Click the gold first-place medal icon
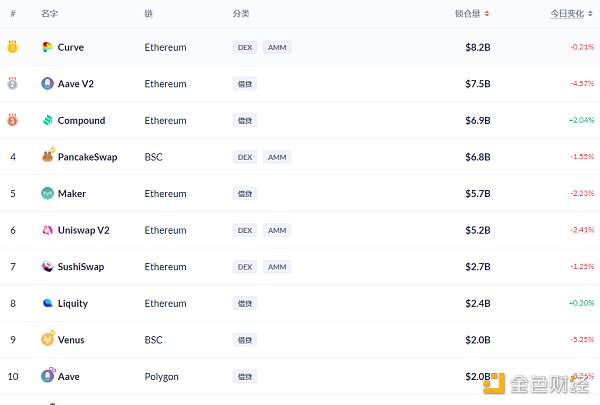The width and height of the screenshot is (600, 405). (12, 47)
